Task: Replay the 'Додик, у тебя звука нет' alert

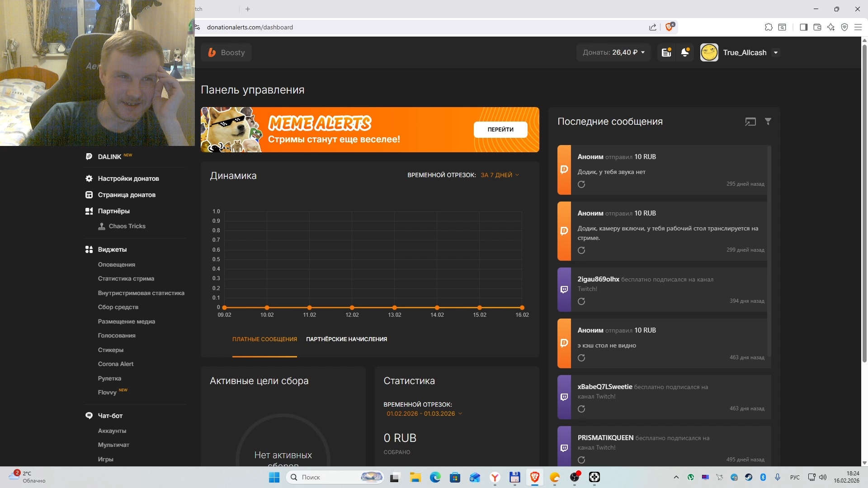Action: [x=581, y=184]
